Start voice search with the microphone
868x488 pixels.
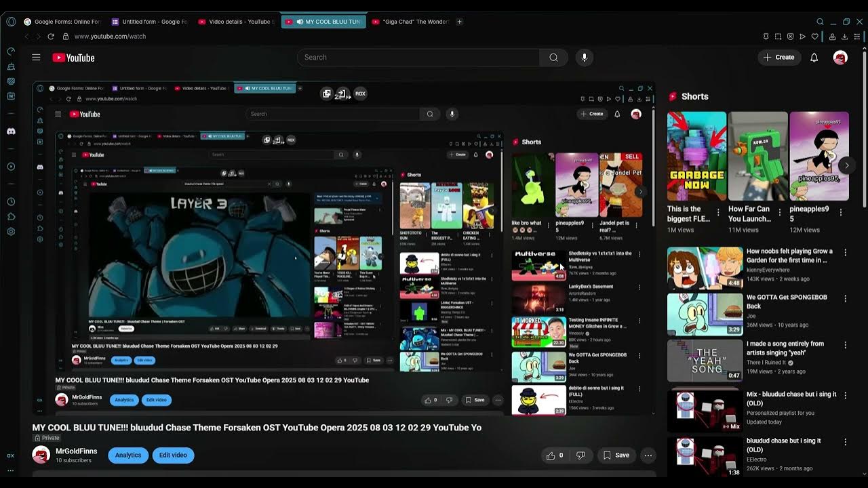click(x=585, y=58)
